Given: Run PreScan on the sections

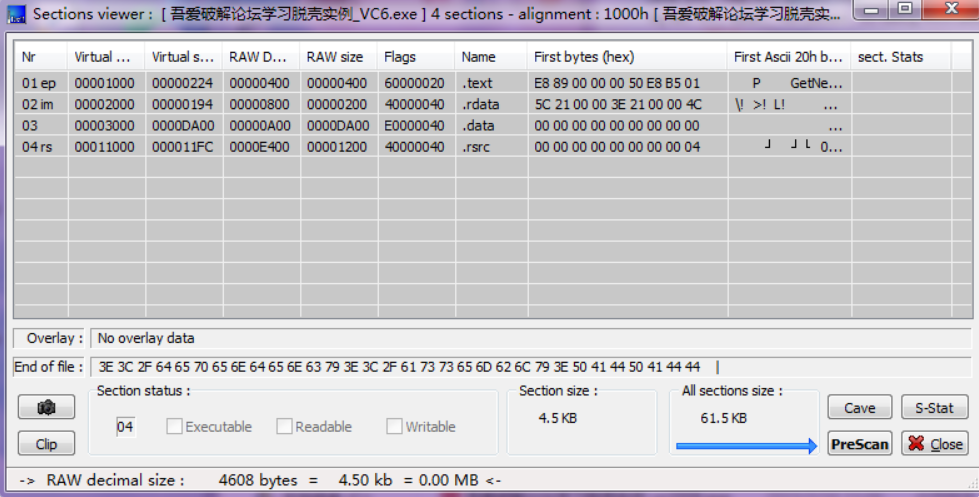Looking at the screenshot, I should pos(859,444).
